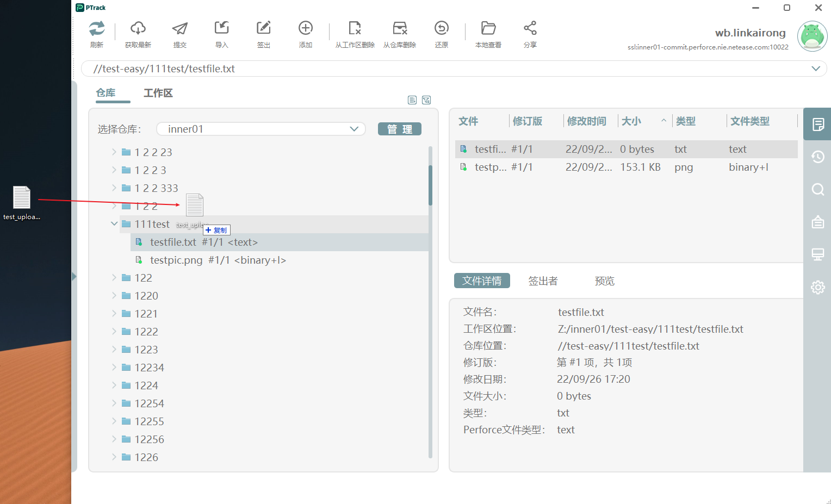Click wb.linkairong username
The image size is (831, 504).
(x=750, y=33)
